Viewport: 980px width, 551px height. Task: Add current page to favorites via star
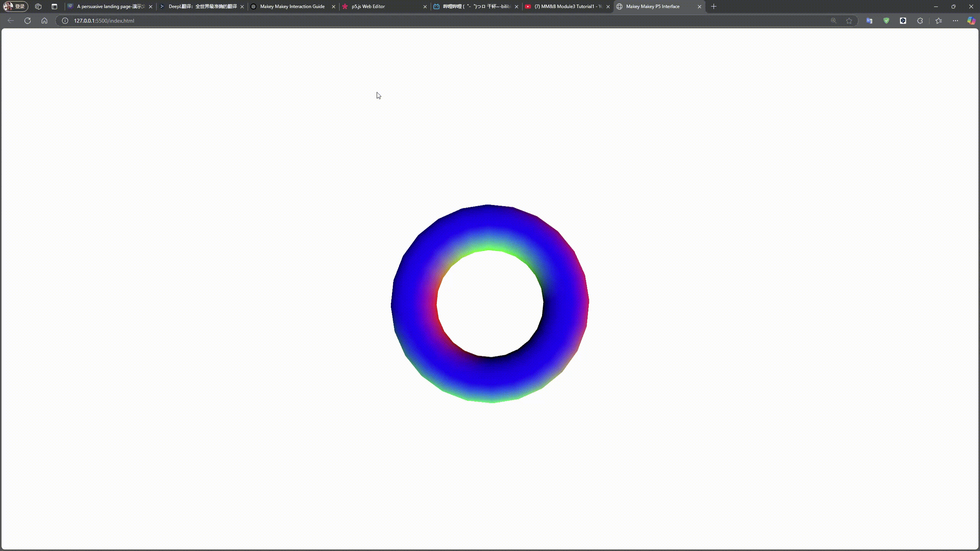(x=849, y=21)
